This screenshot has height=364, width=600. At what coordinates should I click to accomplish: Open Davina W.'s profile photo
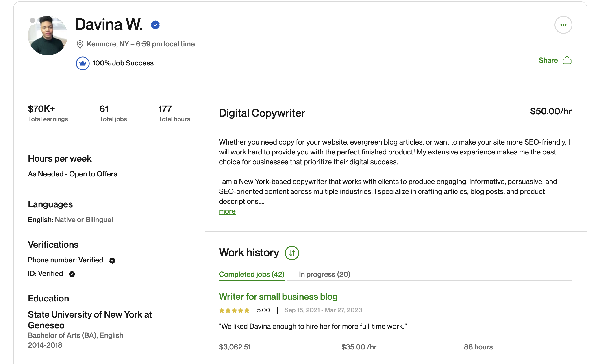point(48,36)
